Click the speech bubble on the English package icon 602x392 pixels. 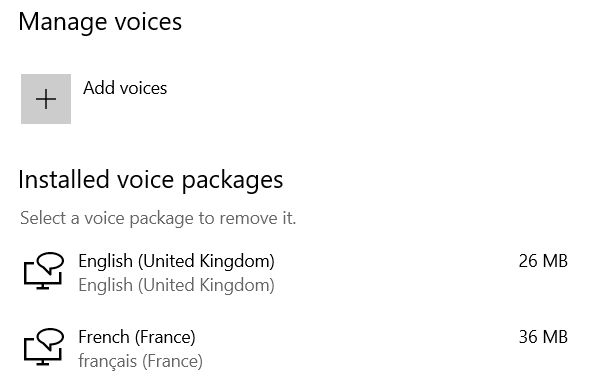click(51, 262)
